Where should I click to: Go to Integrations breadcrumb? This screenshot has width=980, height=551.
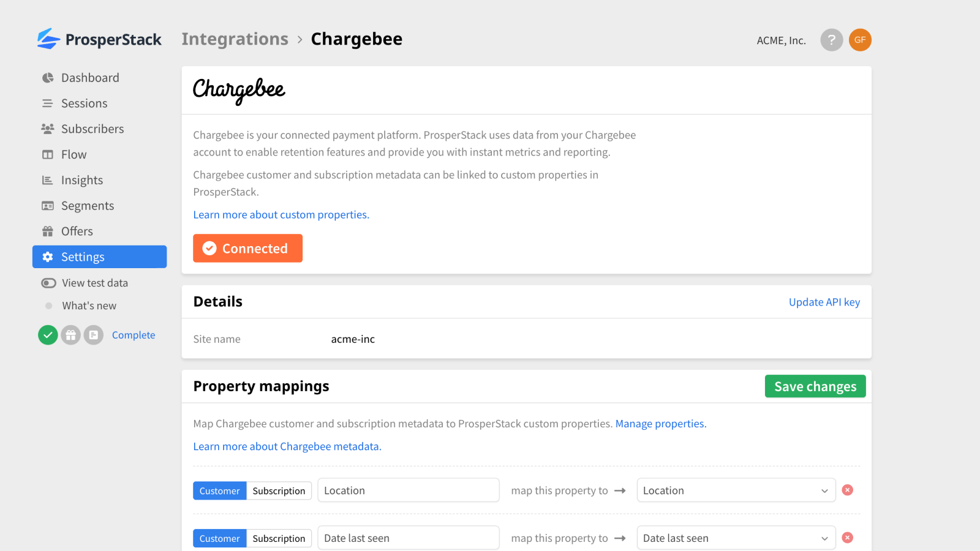(235, 39)
